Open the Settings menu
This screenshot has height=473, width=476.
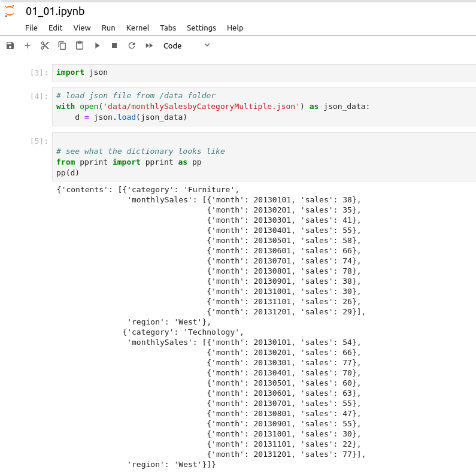(x=201, y=28)
